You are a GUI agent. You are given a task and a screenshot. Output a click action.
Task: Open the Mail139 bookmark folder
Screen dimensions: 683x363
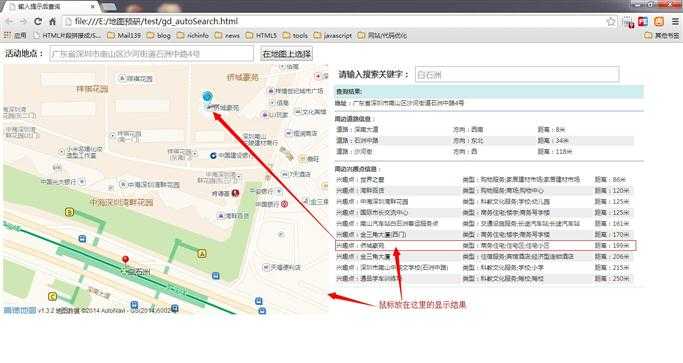point(124,35)
